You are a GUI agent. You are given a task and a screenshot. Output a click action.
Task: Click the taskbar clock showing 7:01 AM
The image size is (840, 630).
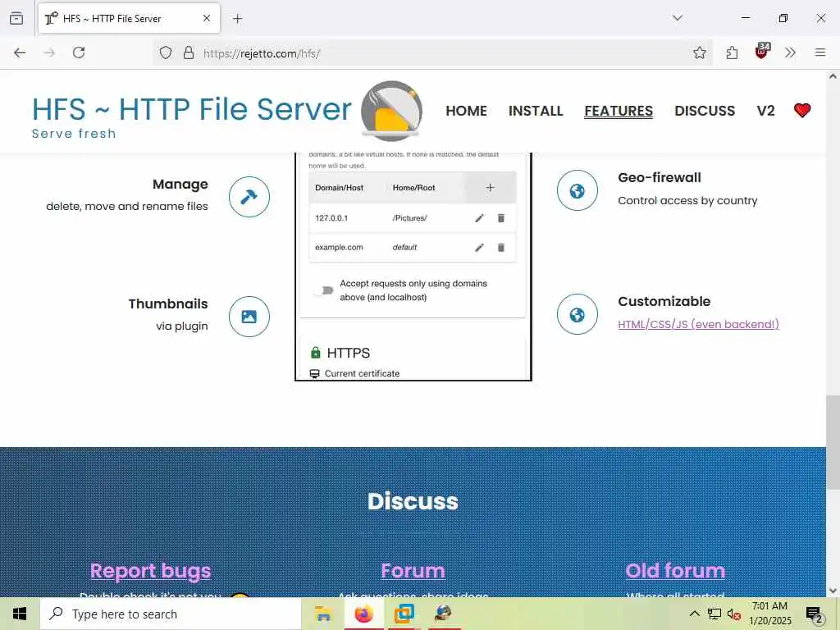769,614
